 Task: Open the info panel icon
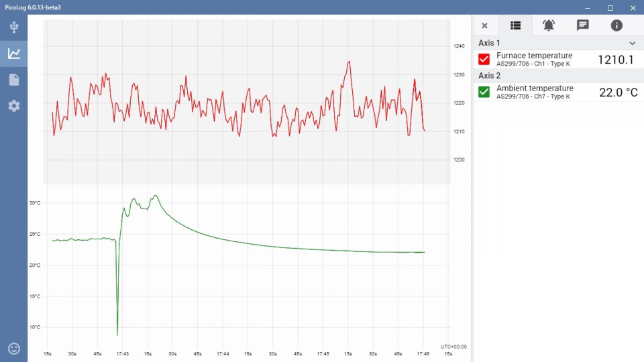tap(616, 25)
